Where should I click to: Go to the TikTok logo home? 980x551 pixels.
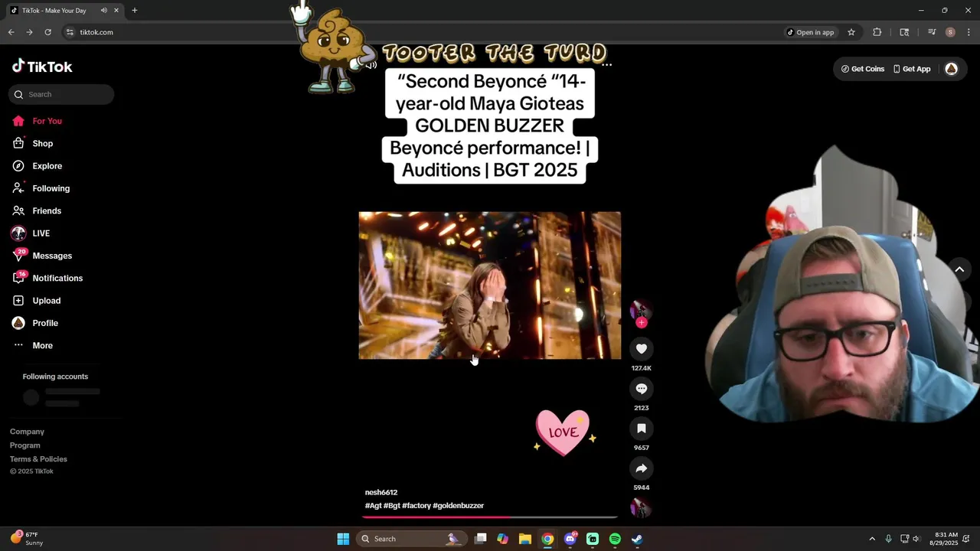tap(42, 67)
